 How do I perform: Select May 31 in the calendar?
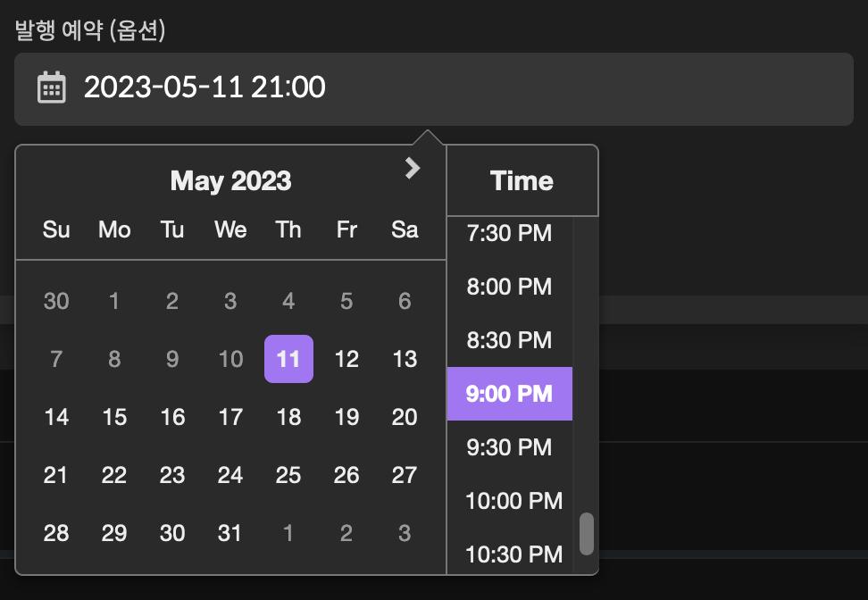(230, 533)
